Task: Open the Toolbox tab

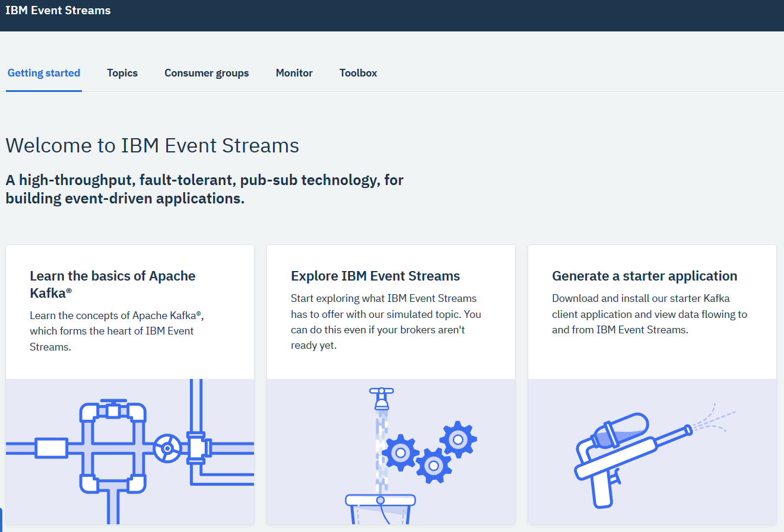Action: (x=358, y=73)
